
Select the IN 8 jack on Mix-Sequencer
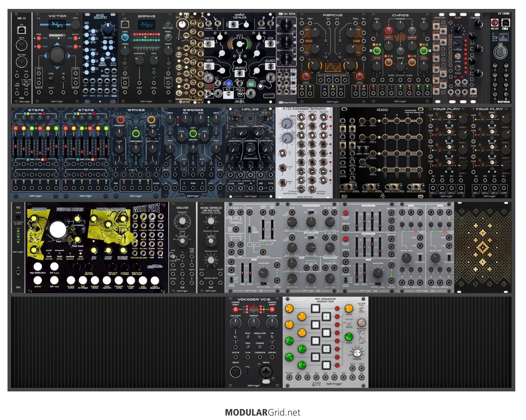(361, 378)
